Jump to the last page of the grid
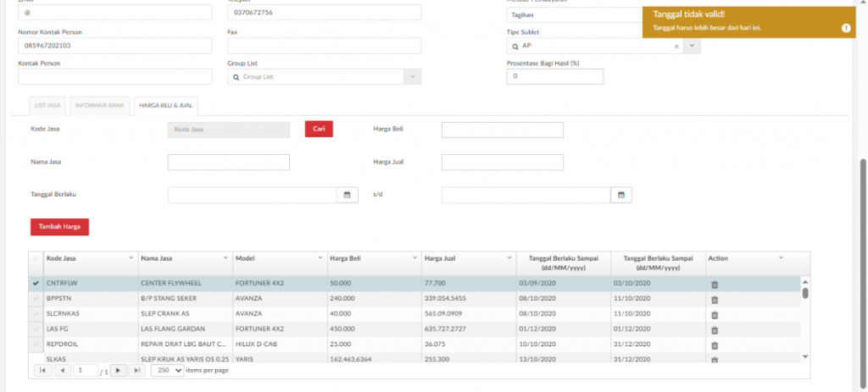The image size is (868, 392). 136,371
